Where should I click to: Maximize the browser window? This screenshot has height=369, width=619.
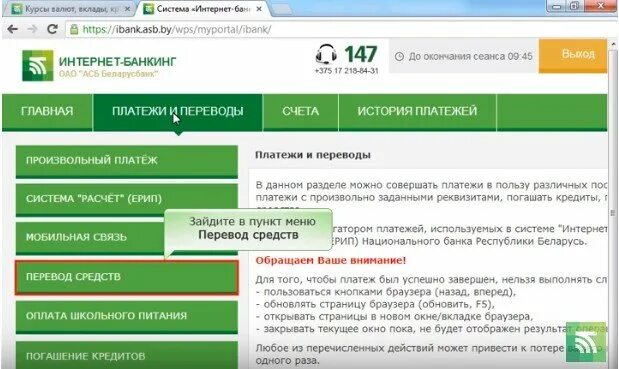click(x=575, y=6)
